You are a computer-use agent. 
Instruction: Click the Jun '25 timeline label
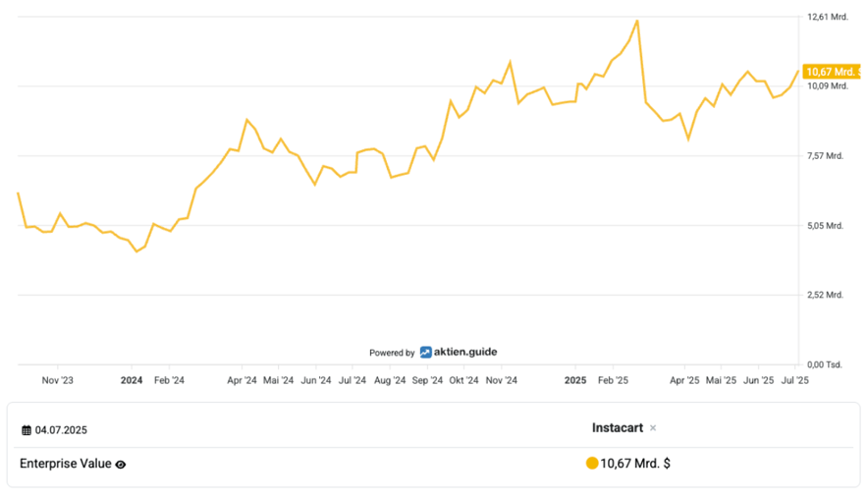(759, 380)
